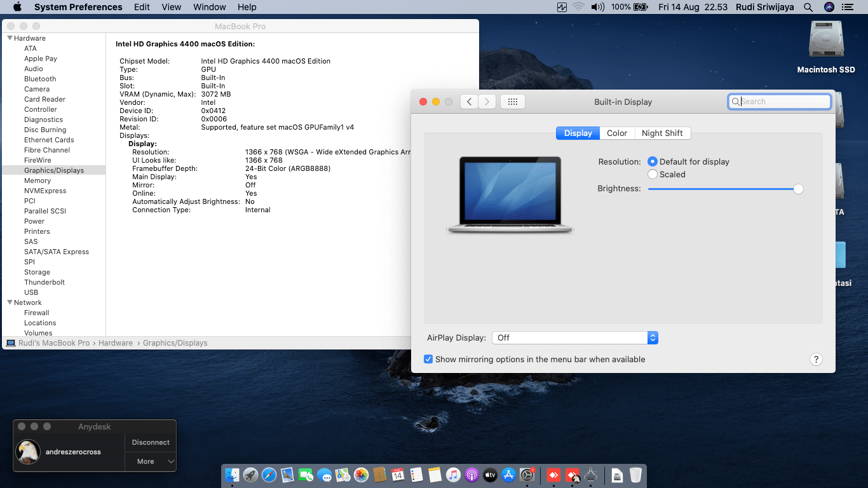The height and width of the screenshot is (488, 868).
Task: Select Thunderbolt in the hardware sidebar
Action: (x=44, y=282)
